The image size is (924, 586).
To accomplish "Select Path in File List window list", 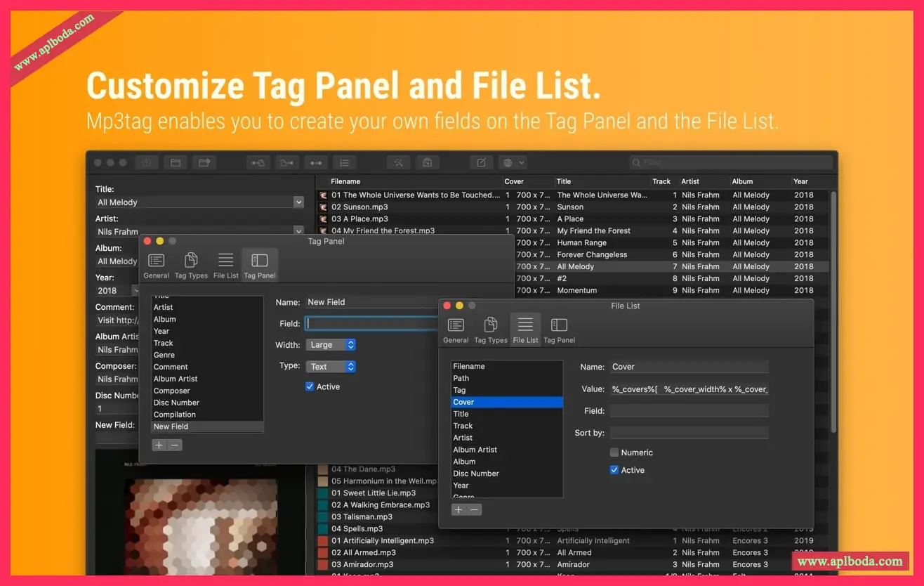I will click(x=507, y=378).
